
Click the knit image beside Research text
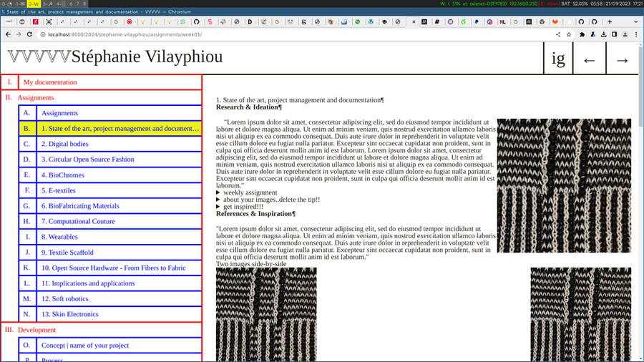tap(564, 185)
